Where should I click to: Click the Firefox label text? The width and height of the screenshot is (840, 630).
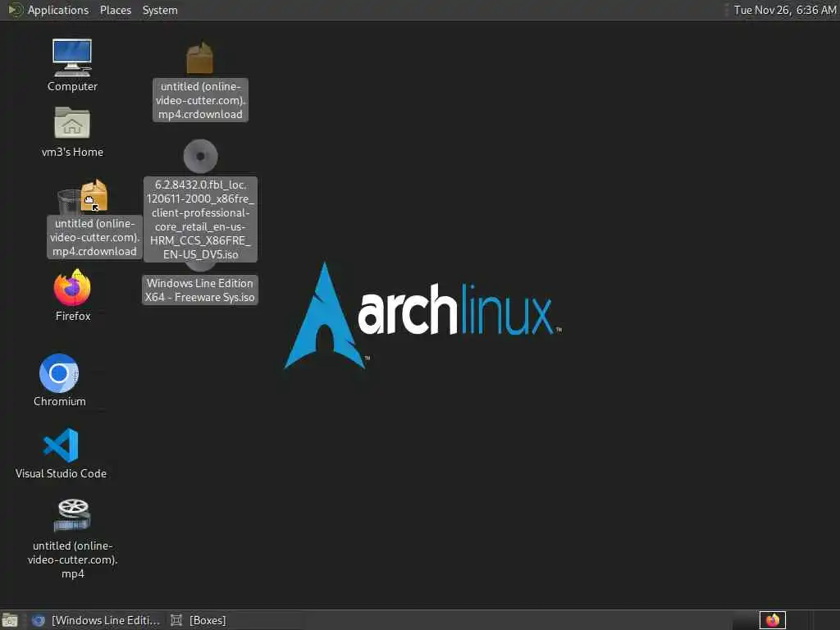pyautogui.click(x=73, y=316)
